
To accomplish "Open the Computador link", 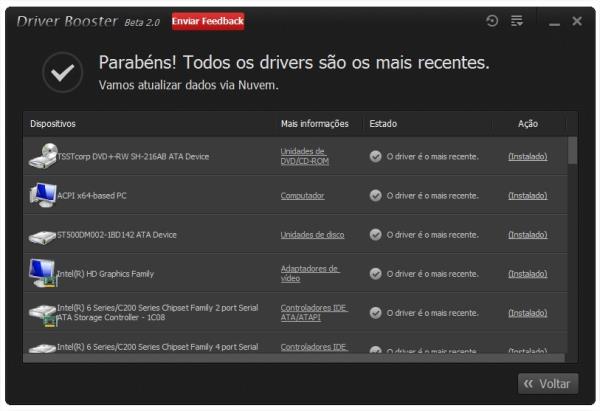I will click(x=302, y=196).
